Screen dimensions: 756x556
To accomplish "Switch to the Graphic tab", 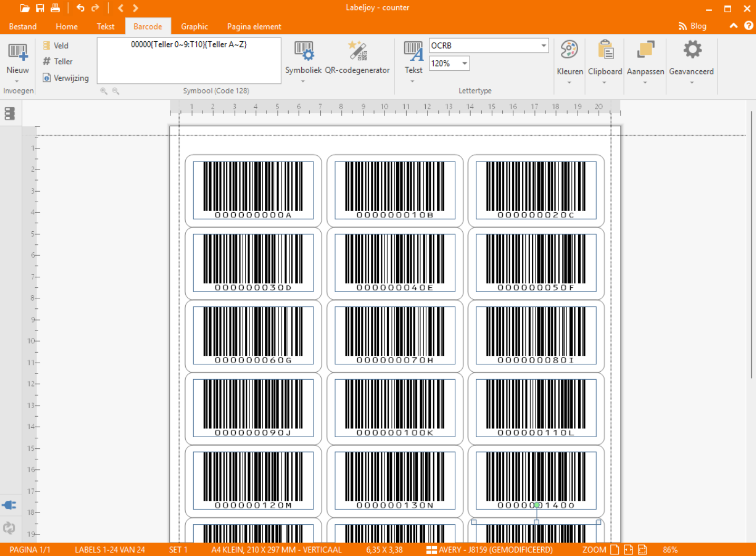I will 194,26.
